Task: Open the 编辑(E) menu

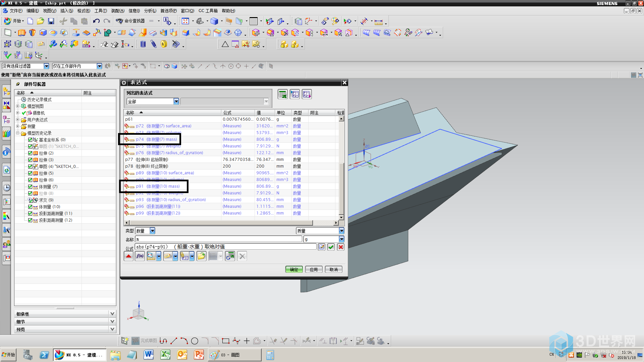Action: (x=33, y=11)
